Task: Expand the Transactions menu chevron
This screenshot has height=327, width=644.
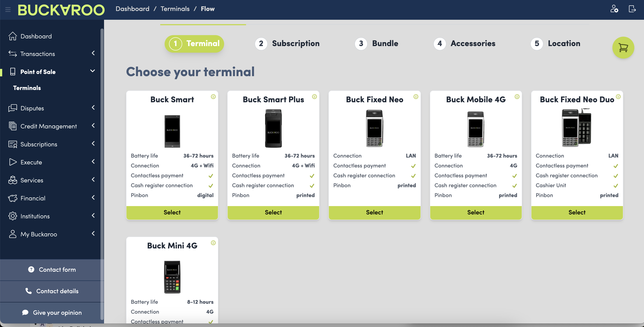Action: (x=93, y=53)
